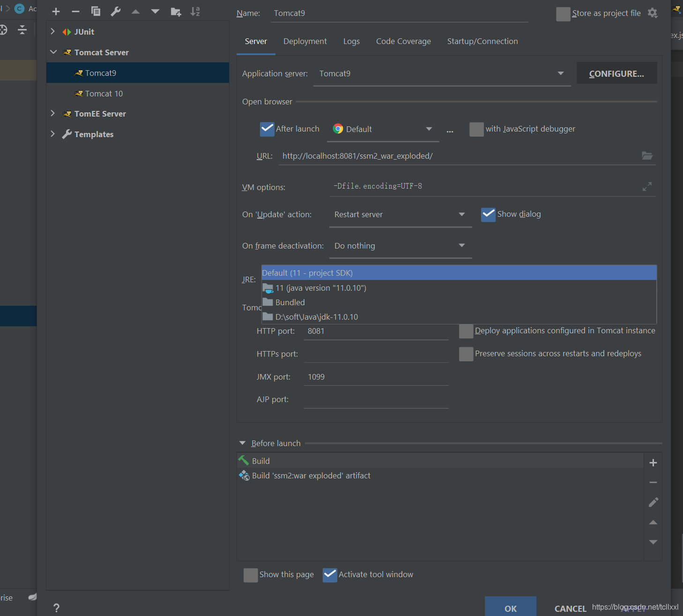Image resolution: width=683 pixels, height=616 pixels.
Task: Click the Name input field
Action: (399, 13)
